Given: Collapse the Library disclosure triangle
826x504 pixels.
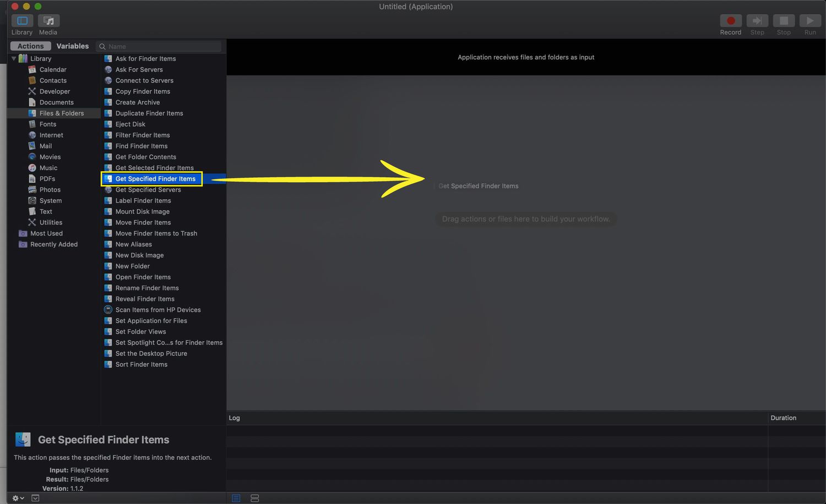Looking at the screenshot, I should 14,58.
